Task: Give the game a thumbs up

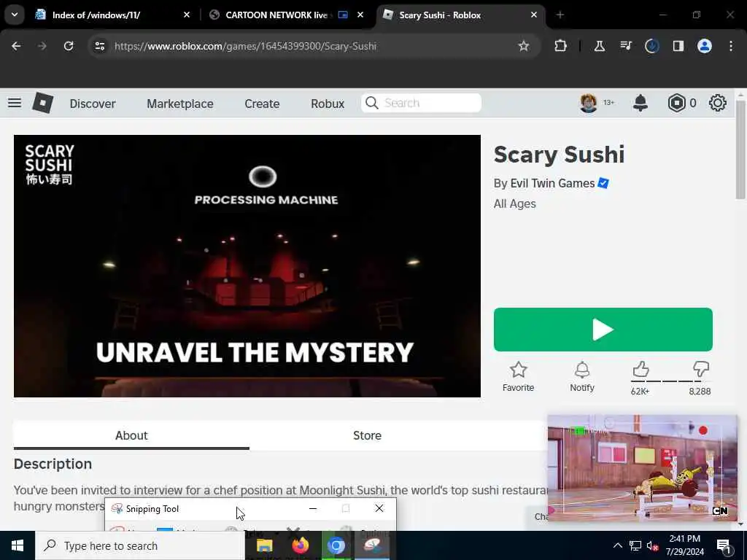Action: (x=640, y=370)
